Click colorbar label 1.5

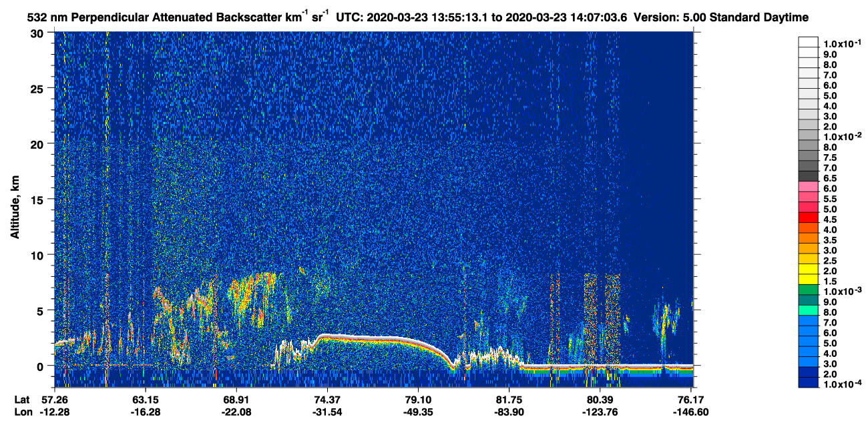coord(831,282)
